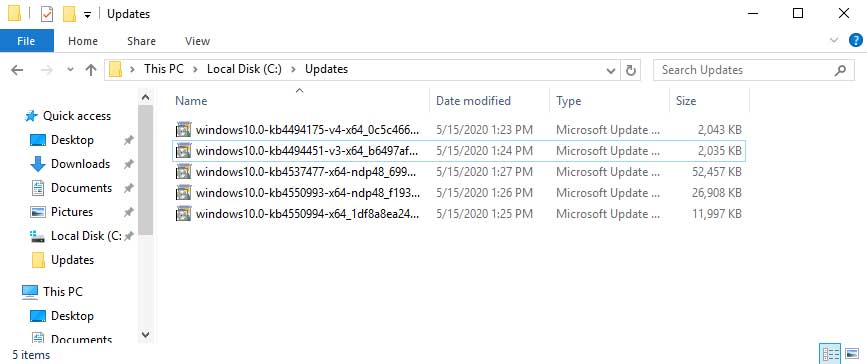Click the Back navigation arrow

[x=17, y=70]
